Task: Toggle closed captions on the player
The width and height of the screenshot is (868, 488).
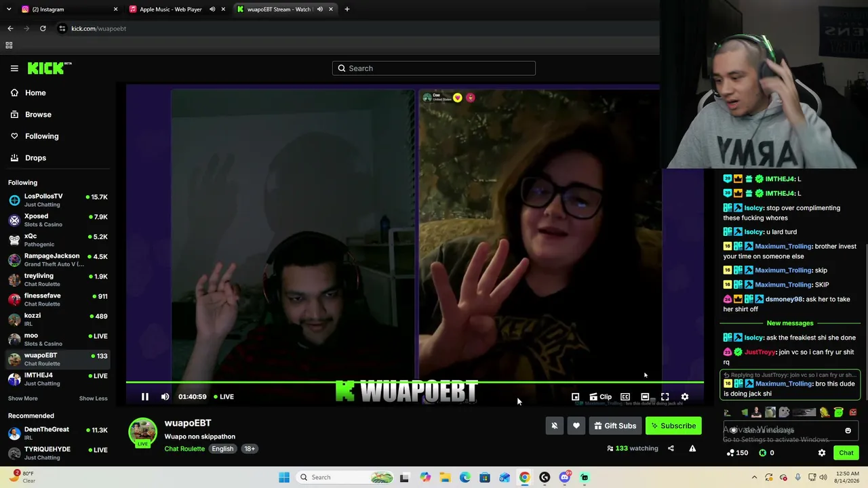Action: 625,396
